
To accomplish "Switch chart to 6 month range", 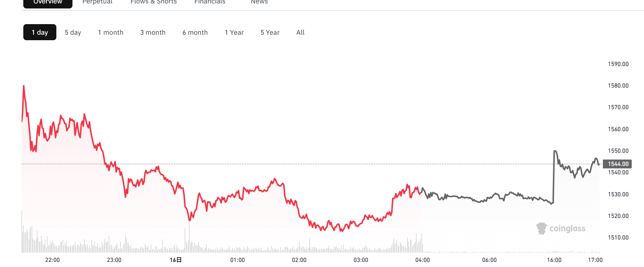I will [195, 32].
